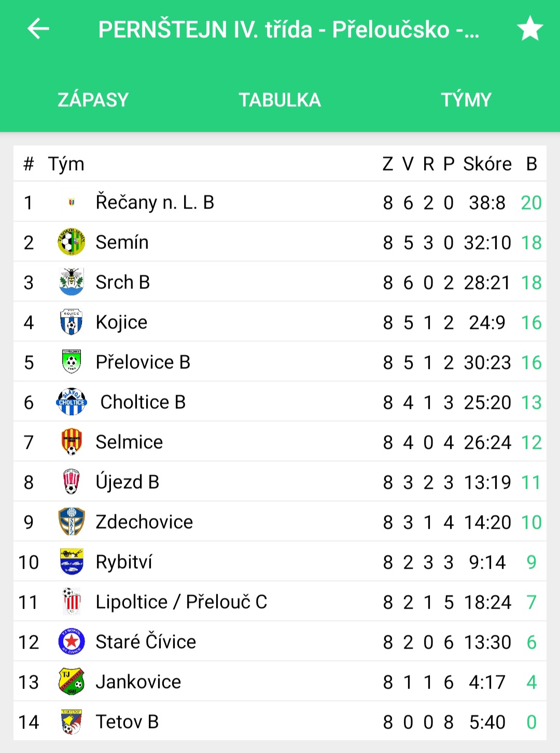Open the Rybitví team name

tap(124, 562)
